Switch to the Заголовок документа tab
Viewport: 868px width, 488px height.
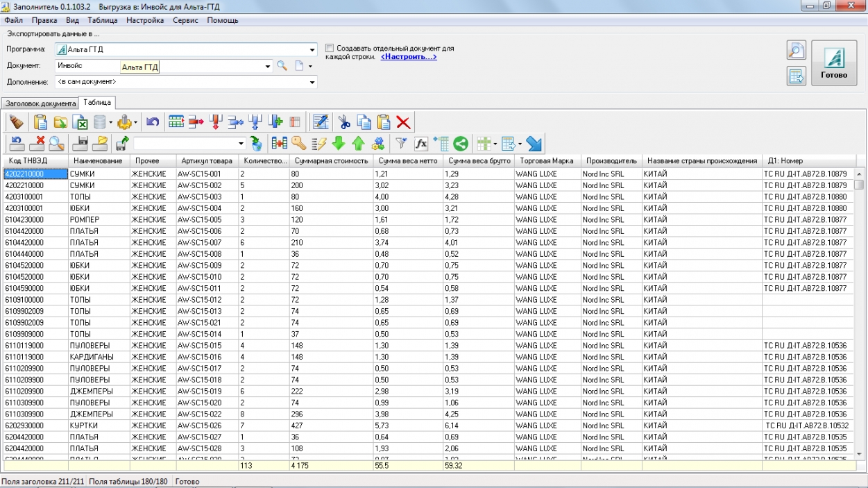(40, 103)
